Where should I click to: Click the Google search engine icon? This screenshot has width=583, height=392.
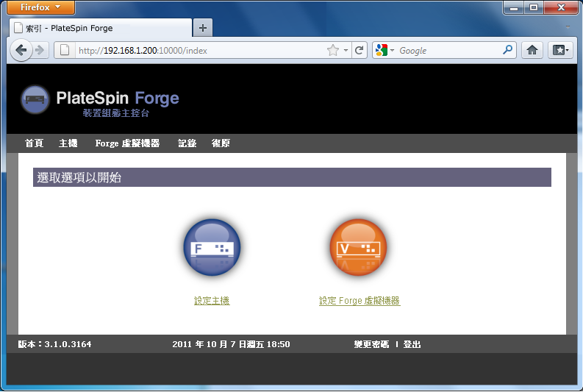pos(382,50)
